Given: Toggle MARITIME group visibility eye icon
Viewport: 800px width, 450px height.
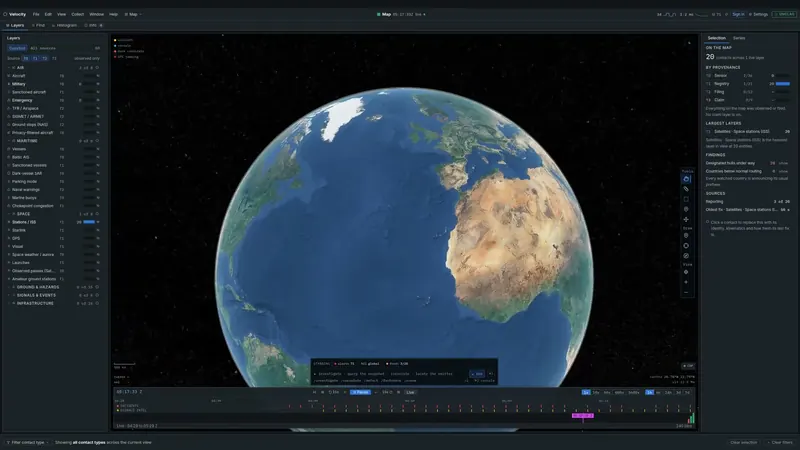Looking at the screenshot, I should 97,141.
